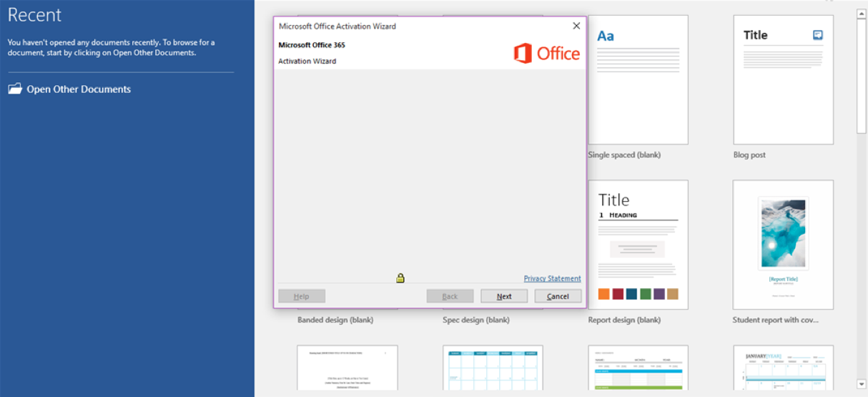Select the bottom-left text document template
The image size is (868, 397).
(347, 368)
